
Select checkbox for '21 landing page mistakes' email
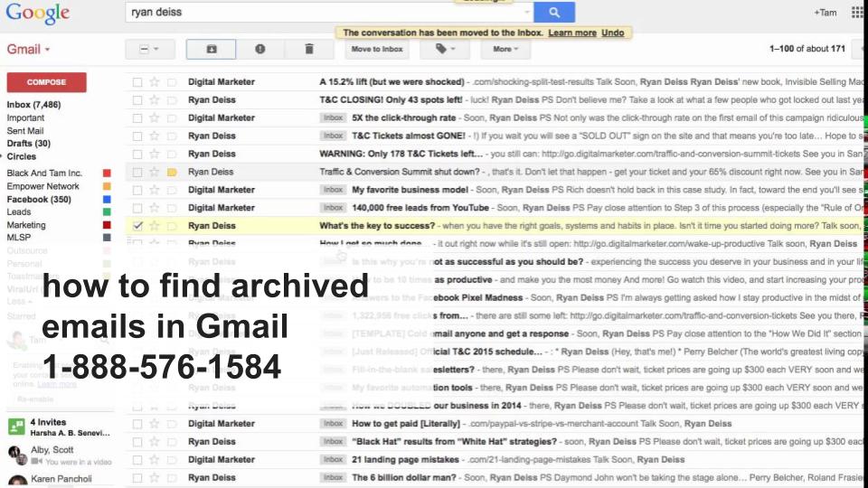point(137,460)
